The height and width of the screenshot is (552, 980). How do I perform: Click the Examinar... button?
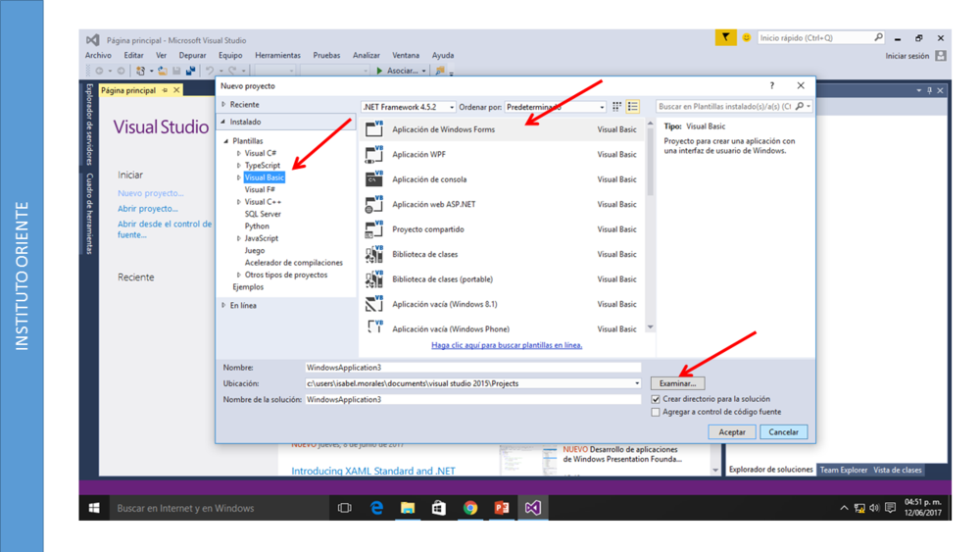(x=677, y=383)
